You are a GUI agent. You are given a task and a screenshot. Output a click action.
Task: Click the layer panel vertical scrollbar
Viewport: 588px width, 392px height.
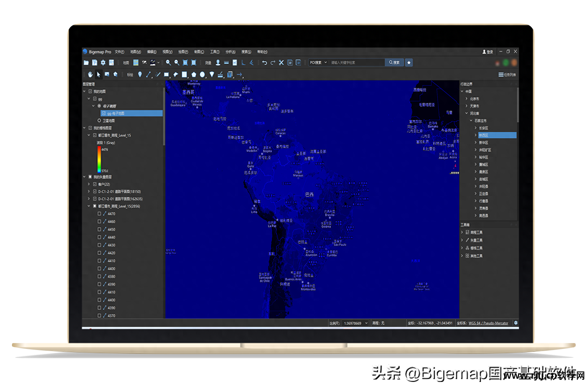tap(164, 116)
